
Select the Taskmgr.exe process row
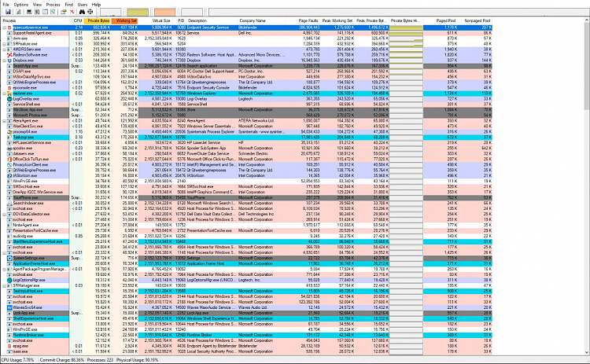click(246, 138)
